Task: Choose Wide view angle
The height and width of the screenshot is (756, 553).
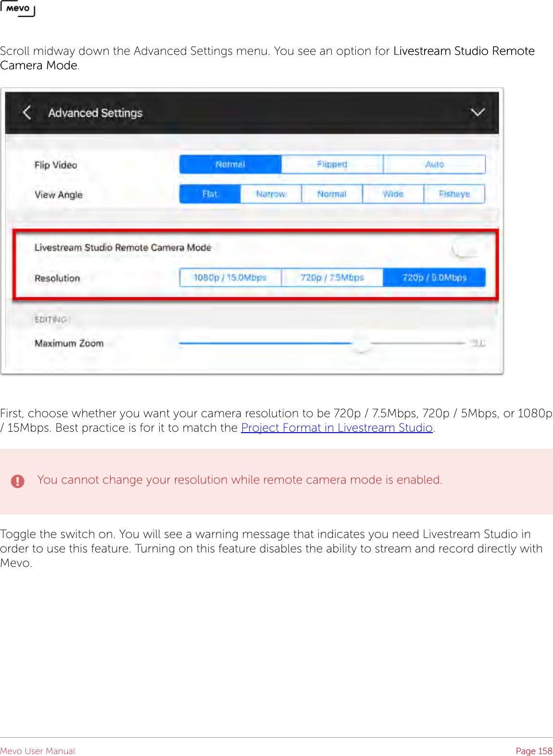Action: (393, 194)
